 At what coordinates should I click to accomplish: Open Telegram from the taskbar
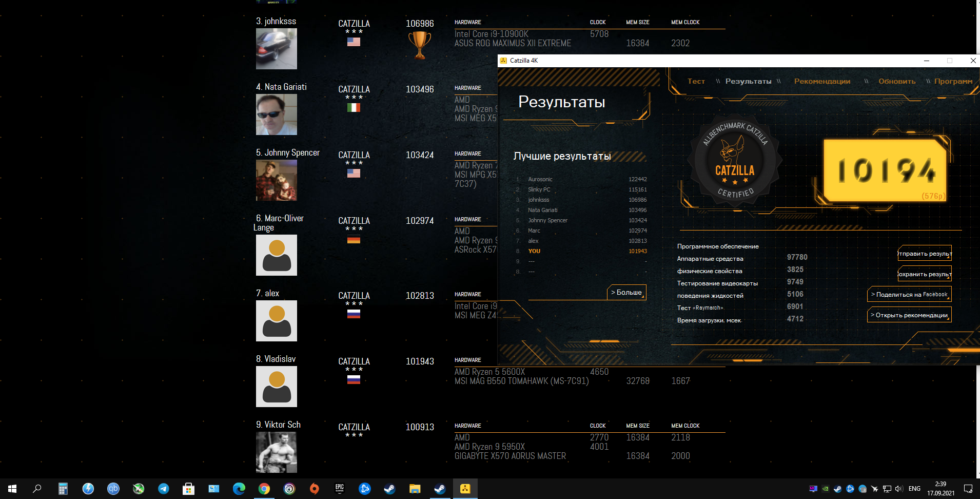[164, 489]
